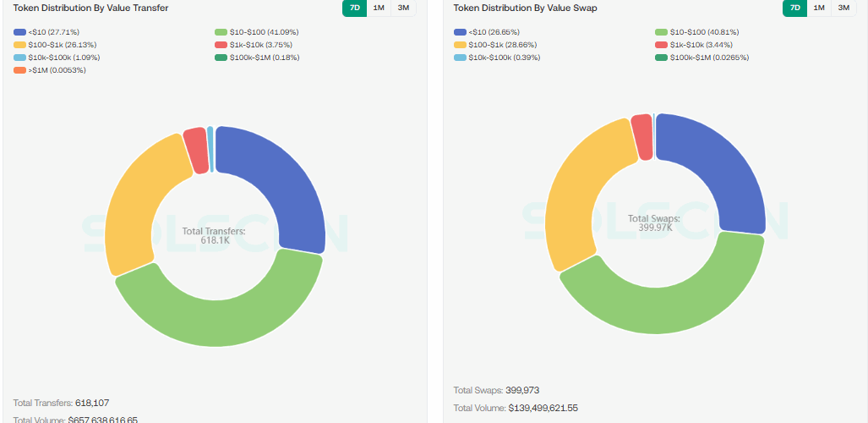Switch Value Transfer chart to 3M
Screen dimensions: 868x423
[x=404, y=8]
